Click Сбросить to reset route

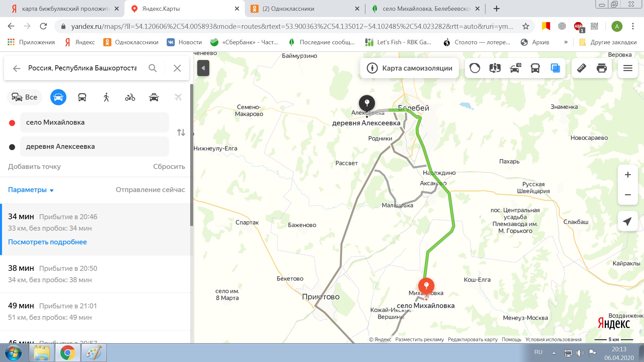click(169, 167)
